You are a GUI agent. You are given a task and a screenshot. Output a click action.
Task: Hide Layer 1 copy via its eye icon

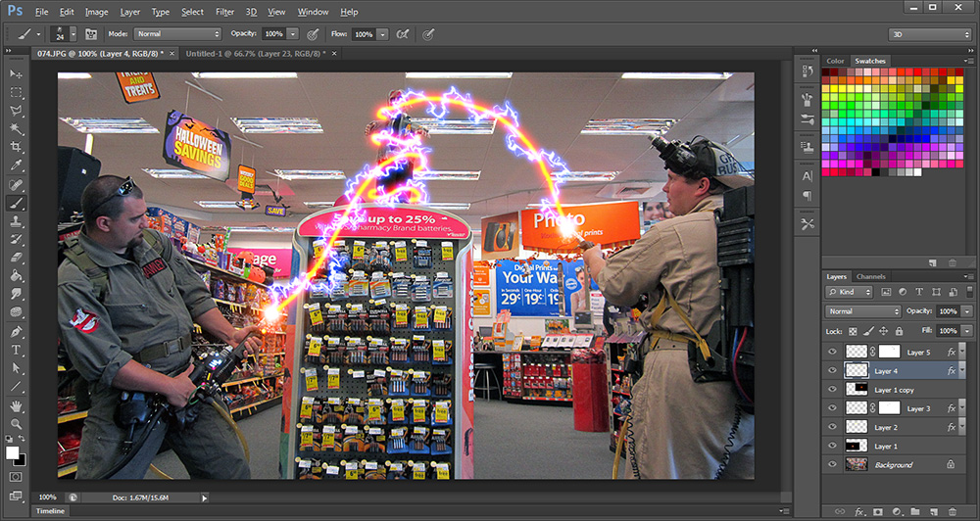pos(832,389)
